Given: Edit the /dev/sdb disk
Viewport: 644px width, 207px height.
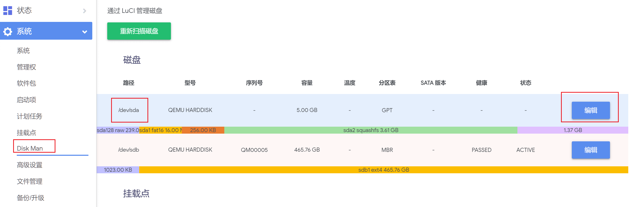Looking at the screenshot, I should [591, 150].
